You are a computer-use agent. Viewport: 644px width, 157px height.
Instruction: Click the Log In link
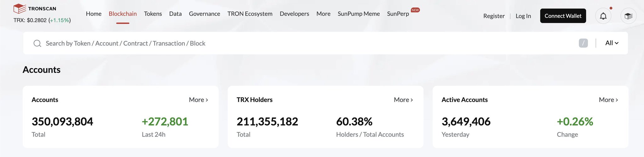coord(523,16)
